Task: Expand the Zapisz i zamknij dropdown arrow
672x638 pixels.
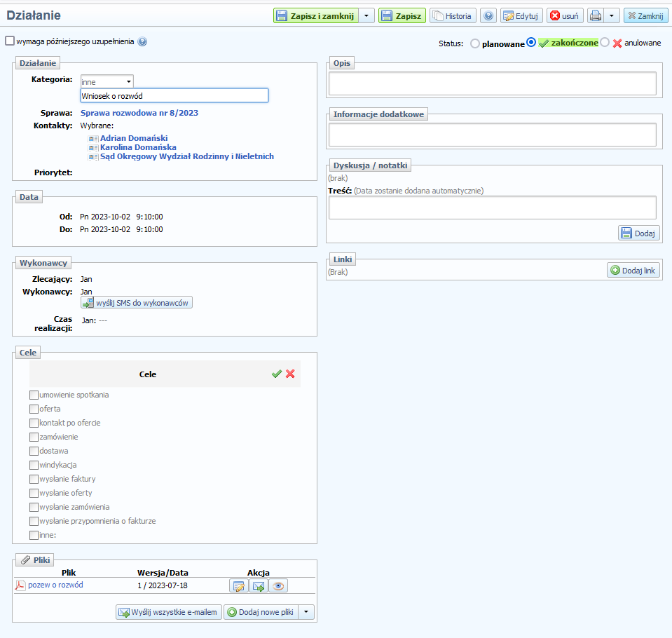Action: [x=366, y=15]
